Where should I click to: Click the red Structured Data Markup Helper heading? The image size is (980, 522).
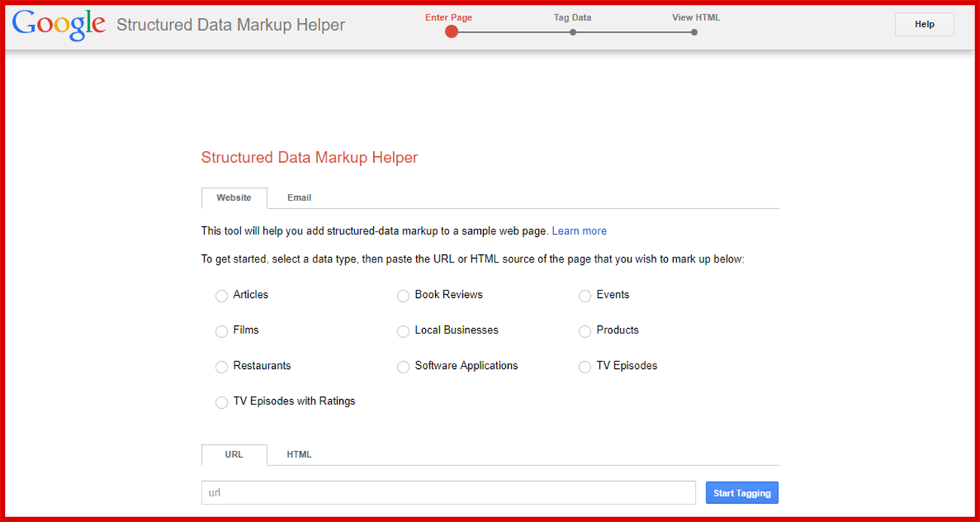(x=309, y=158)
